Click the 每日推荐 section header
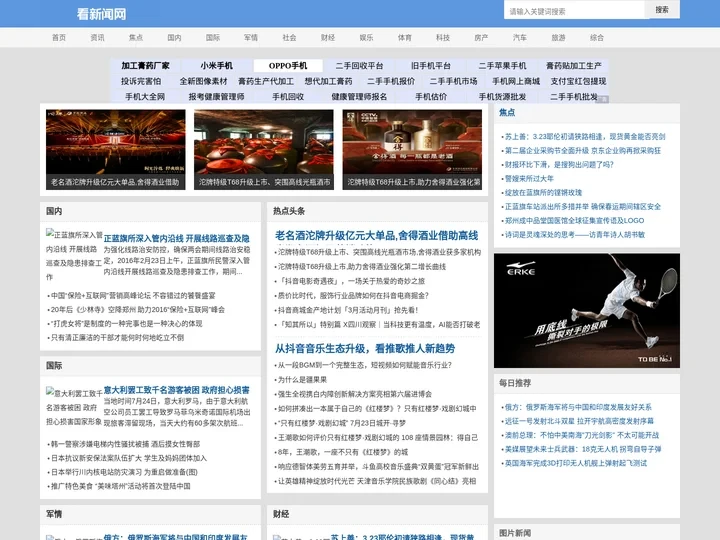This screenshot has height=540, width=720. click(x=515, y=383)
